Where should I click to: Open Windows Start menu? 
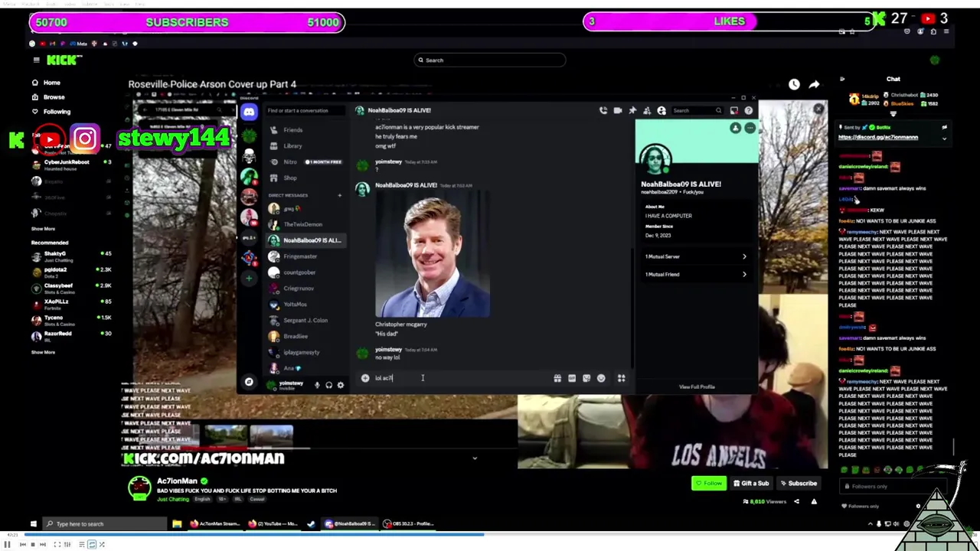coord(33,523)
